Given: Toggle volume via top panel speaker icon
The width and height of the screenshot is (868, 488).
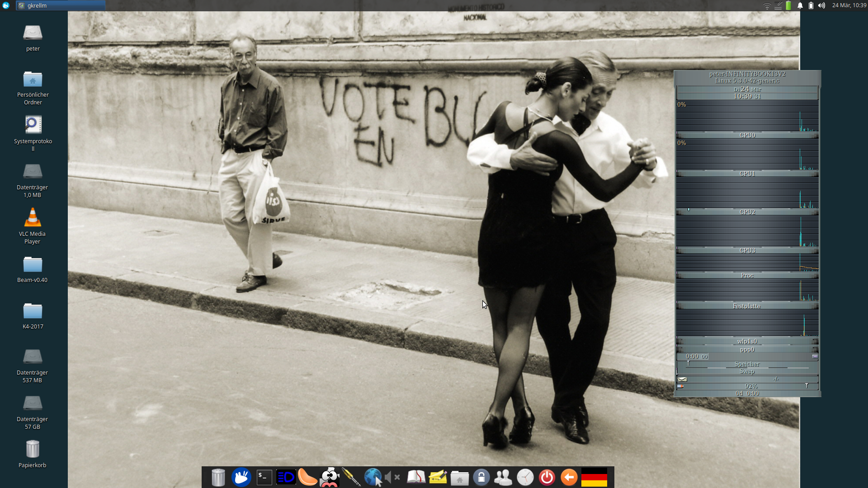Looking at the screenshot, I should click(x=821, y=5).
